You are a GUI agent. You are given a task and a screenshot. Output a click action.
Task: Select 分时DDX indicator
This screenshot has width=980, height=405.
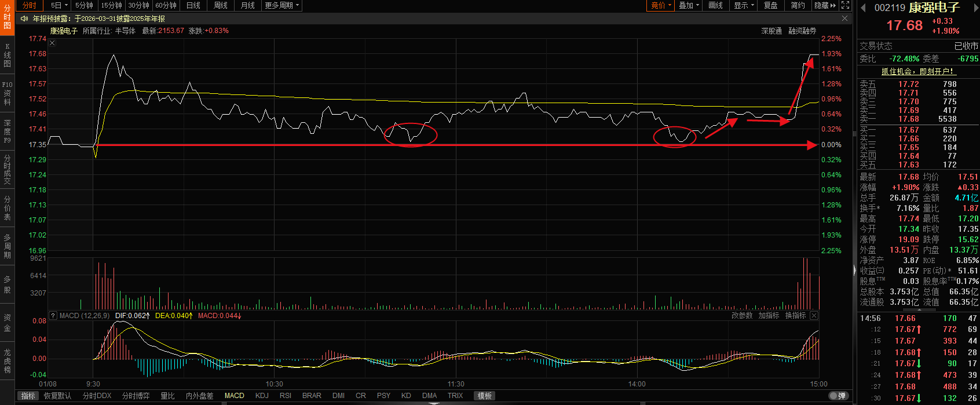pos(97,396)
